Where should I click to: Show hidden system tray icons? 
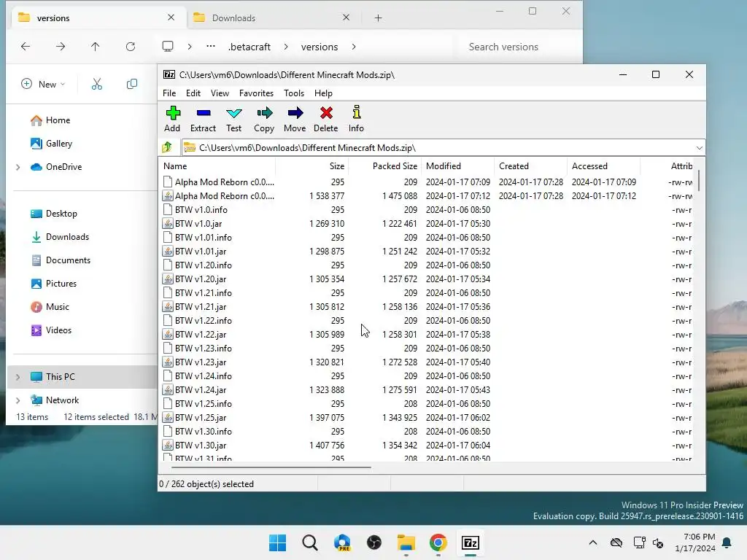click(x=592, y=542)
